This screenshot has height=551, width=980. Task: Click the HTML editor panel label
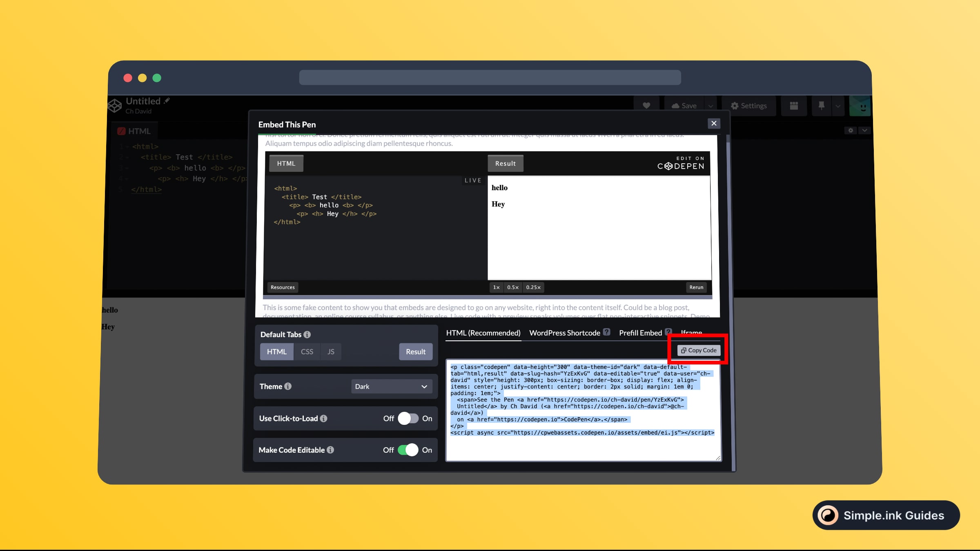click(x=134, y=131)
